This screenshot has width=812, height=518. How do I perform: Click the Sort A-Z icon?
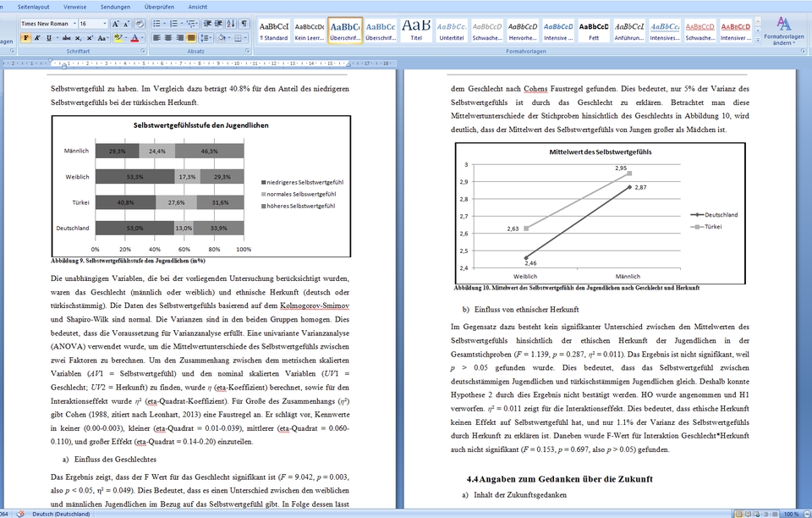point(231,24)
